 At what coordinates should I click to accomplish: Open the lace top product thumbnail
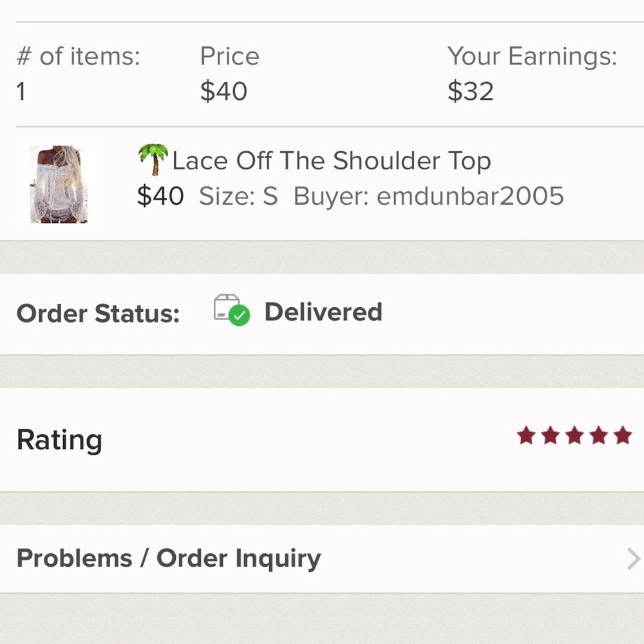pyautogui.click(x=57, y=184)
